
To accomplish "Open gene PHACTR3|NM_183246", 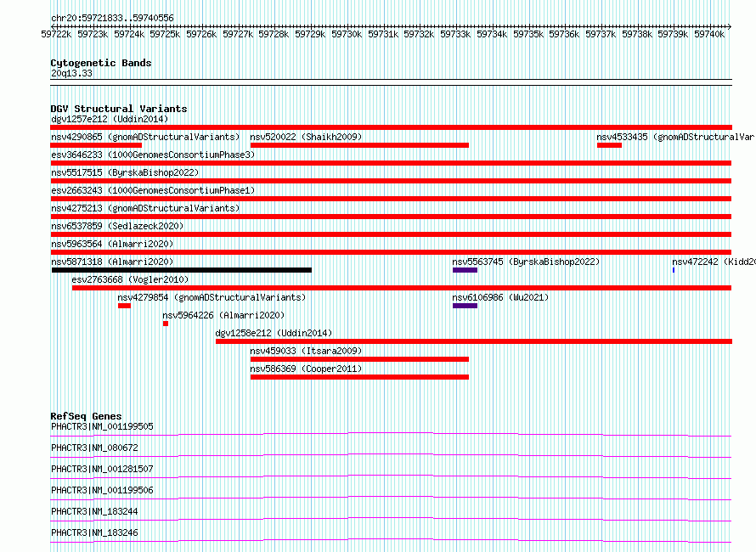I will tap(94, 532).
